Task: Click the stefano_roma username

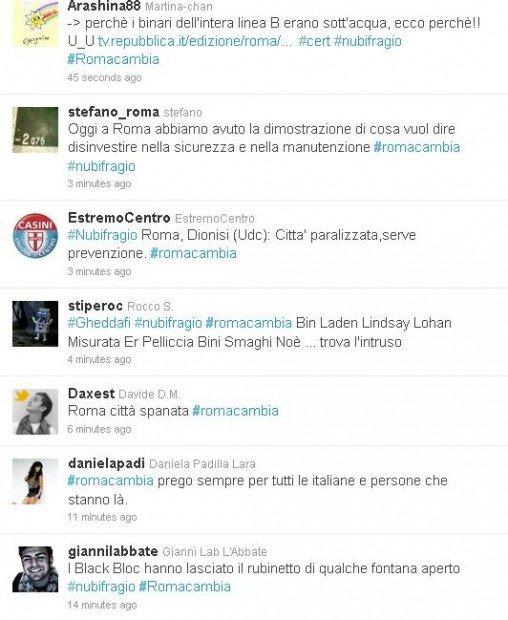Action: click(113, 112)
